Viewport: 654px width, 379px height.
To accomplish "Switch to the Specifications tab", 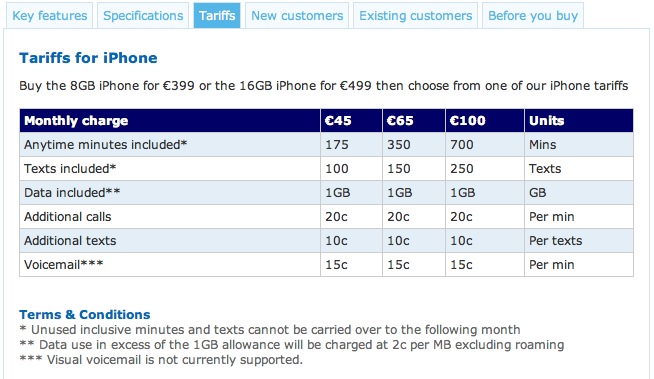I will pyautogui.click(x=143, y=16).
